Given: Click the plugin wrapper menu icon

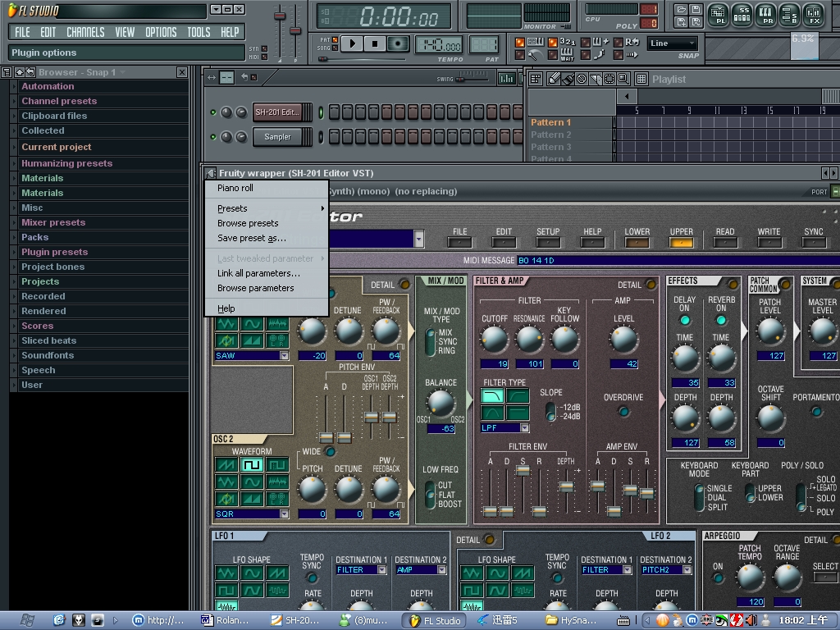Looking at the screenshot, I should coord(211,173).
